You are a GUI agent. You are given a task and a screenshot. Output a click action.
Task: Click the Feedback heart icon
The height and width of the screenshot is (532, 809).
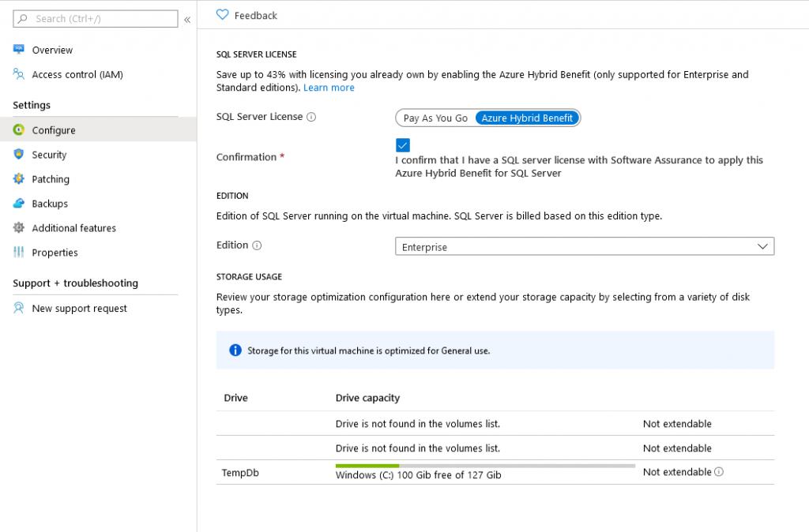tap(222, 15)
